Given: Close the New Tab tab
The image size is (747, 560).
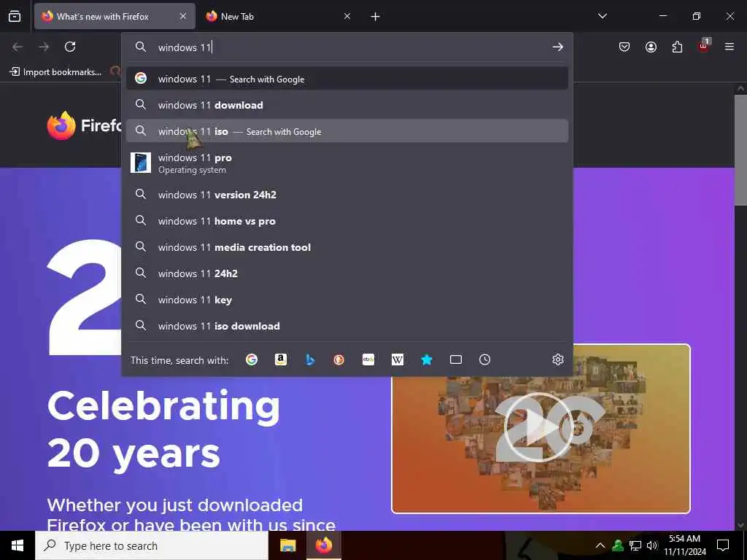Looking at the screenshot, I should [347, 16].
